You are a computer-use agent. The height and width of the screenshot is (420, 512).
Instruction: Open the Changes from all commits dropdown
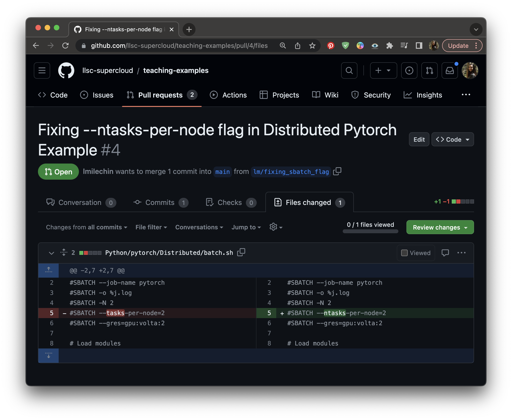[87, 227]
